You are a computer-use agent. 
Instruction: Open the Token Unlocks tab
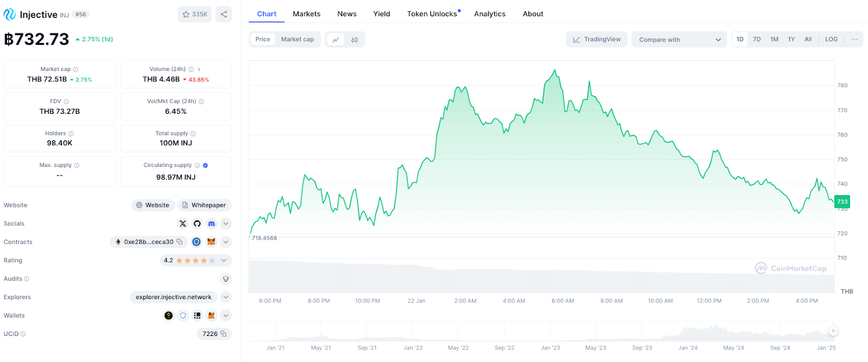coord(432,14)
